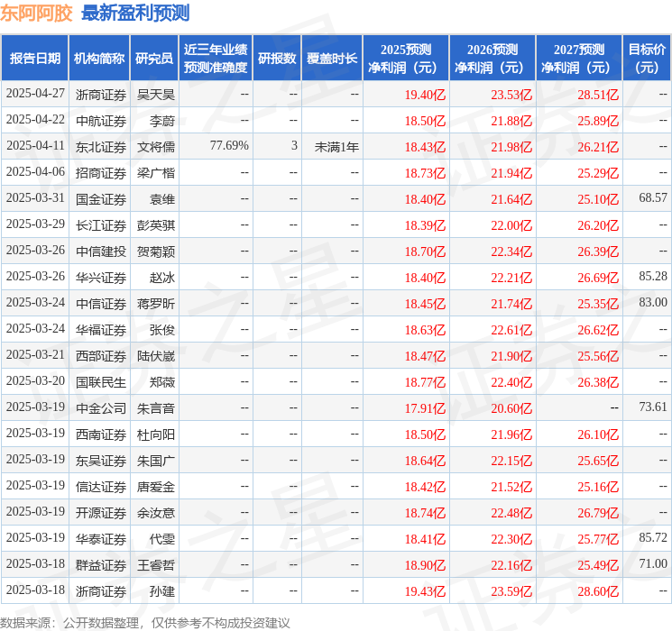
Task: Select researcher 孙建
Action: 162,591
